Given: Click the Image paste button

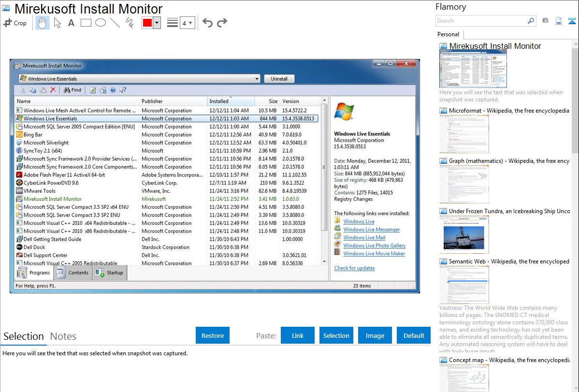Looking at the screenshot, I should pos(375,335).
